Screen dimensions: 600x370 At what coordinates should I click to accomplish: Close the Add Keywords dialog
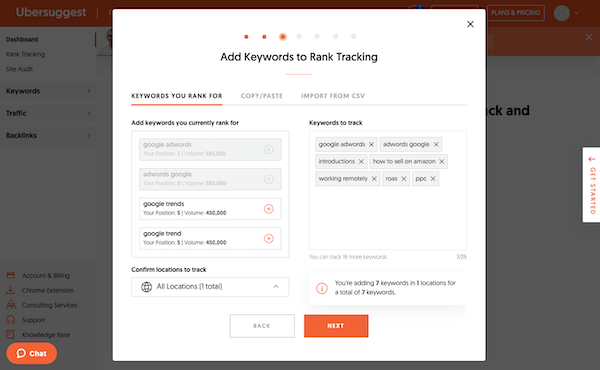tap(470, 24)
